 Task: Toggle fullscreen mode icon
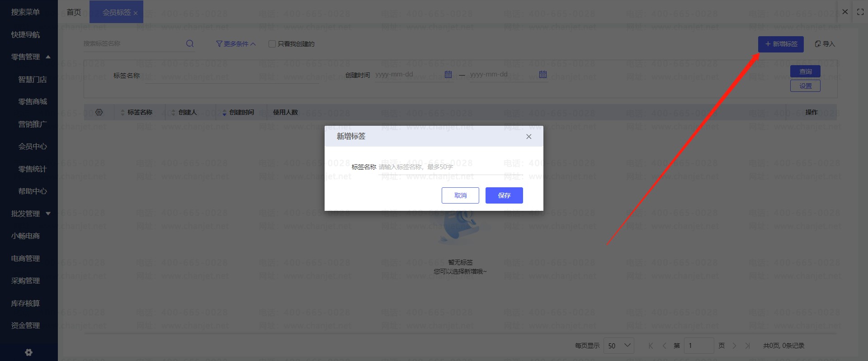(860, 12)
